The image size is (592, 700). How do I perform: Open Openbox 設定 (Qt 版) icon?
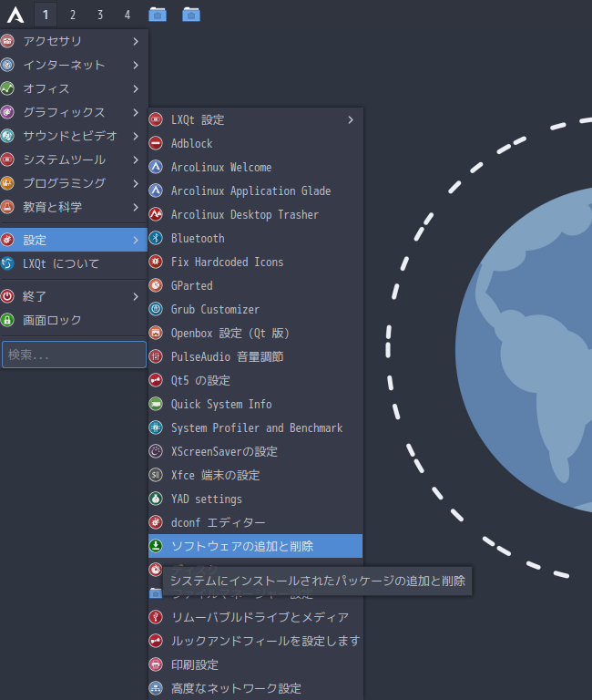pyautogui.click(x=156, y=332)
